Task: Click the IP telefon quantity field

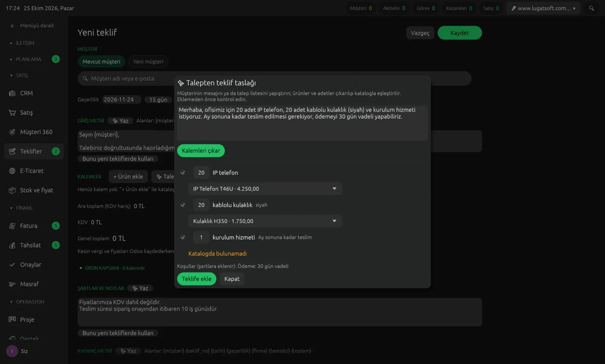Action: tap(201, 173)
